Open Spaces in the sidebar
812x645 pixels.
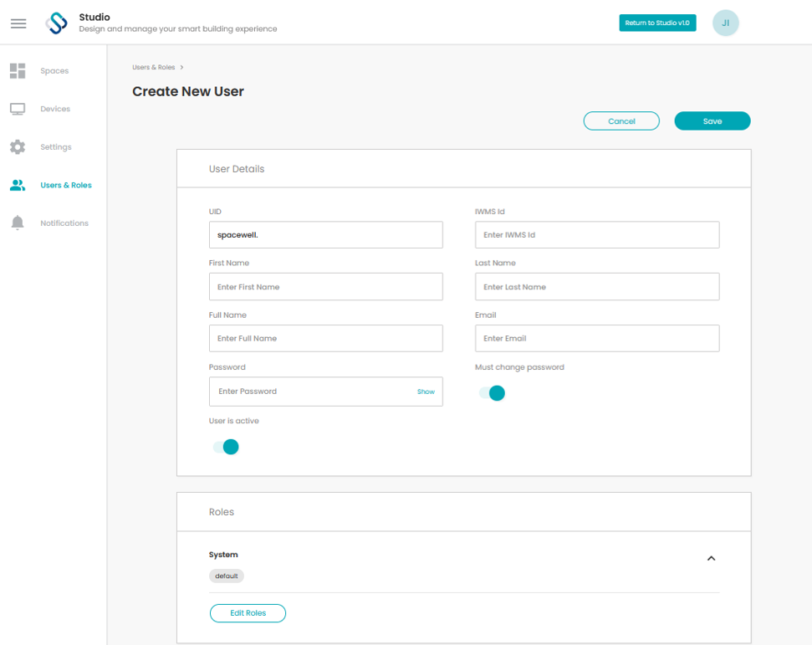(54, 71)
